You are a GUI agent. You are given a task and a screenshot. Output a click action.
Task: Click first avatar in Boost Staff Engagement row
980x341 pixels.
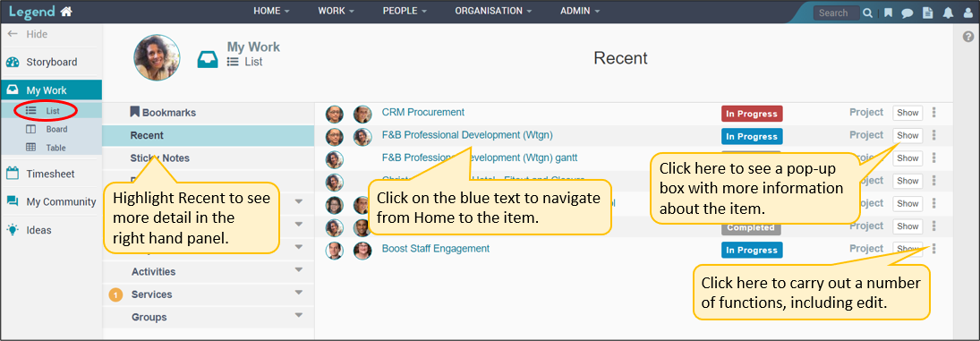(335, 251)
